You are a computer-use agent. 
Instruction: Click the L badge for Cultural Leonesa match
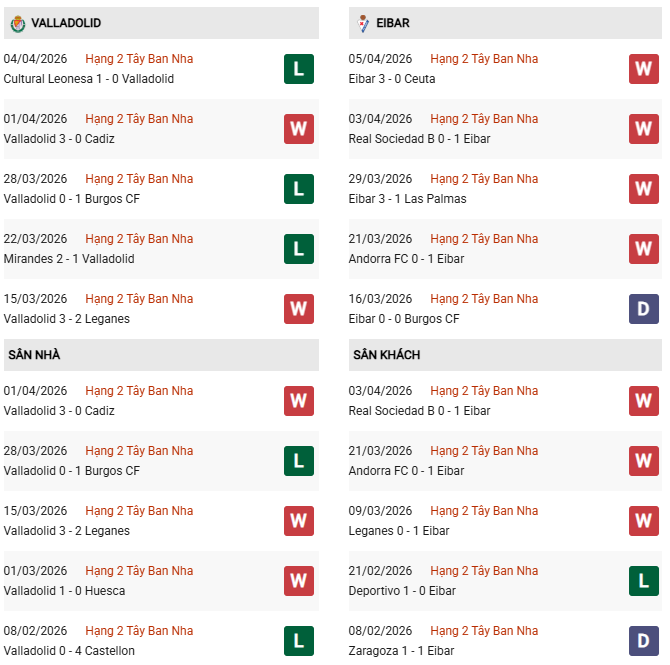click(x=298, y=69)
